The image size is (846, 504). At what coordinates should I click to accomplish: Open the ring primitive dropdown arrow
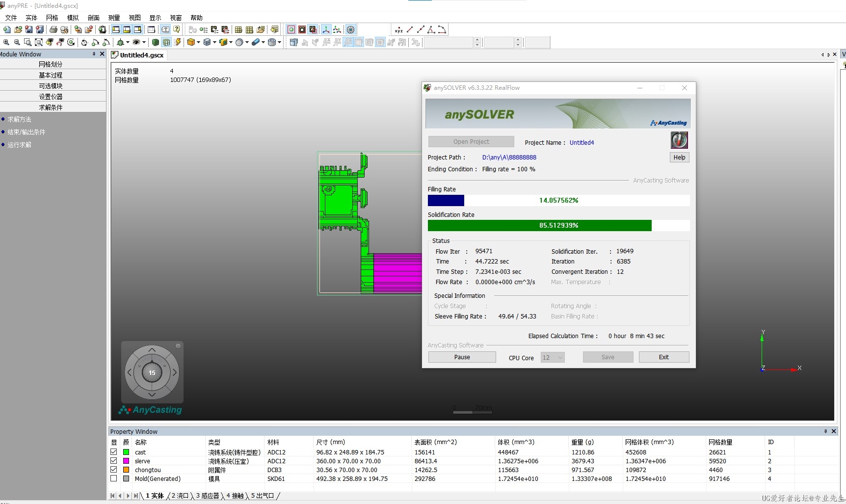coord(279,42)
